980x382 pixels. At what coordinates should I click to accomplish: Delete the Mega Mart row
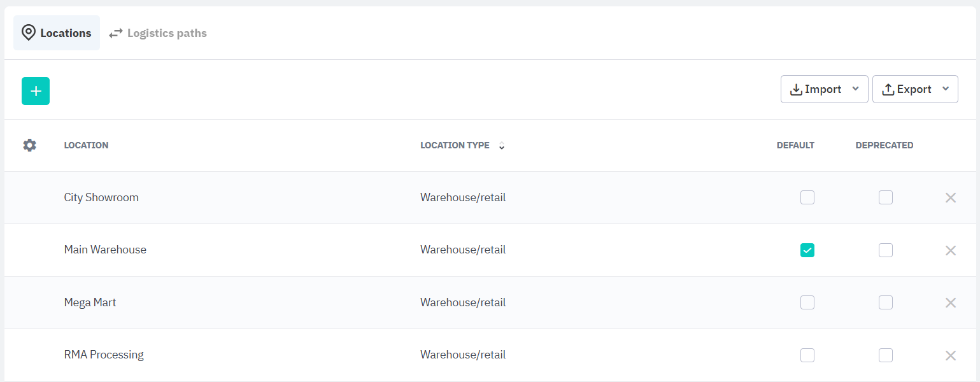(x=950, y=302)
